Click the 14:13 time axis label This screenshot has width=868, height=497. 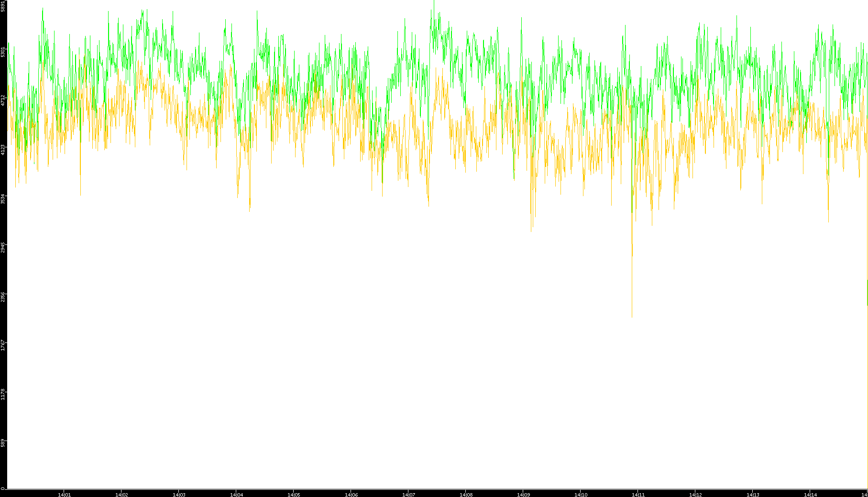[753, 495]
